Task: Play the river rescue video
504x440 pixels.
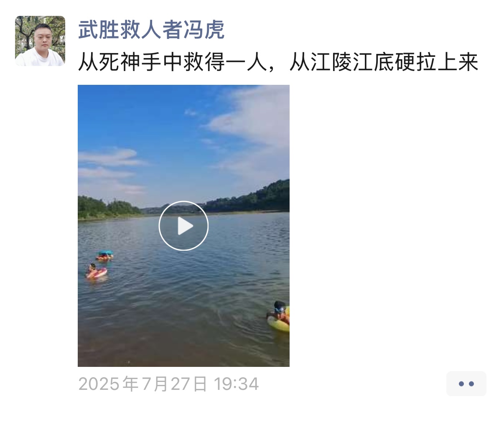Action: click(x=183, y=226)
